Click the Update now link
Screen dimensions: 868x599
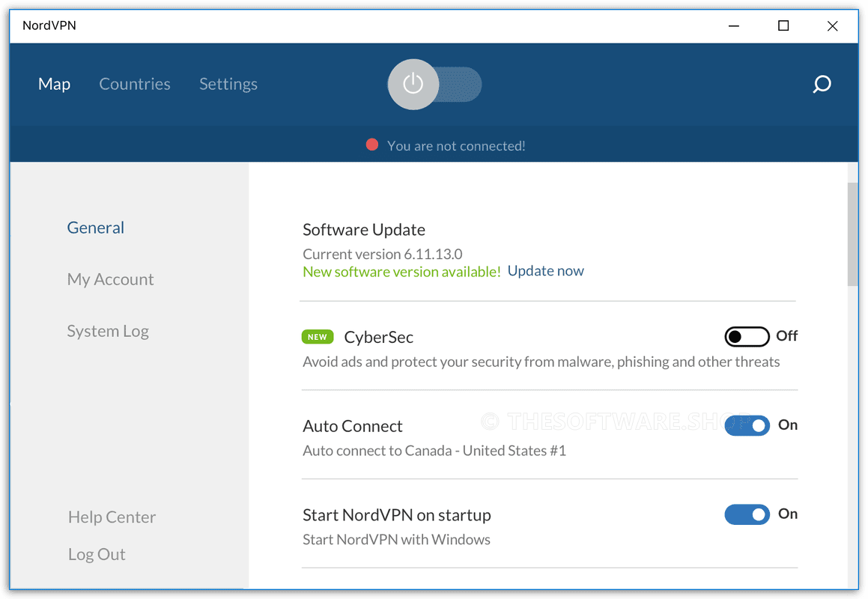[546, 271]
